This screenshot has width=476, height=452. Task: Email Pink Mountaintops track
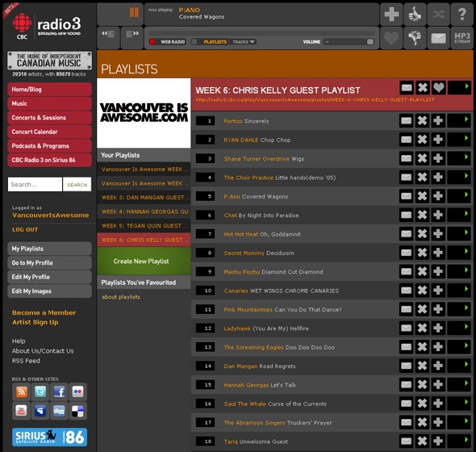tap(406, 309)
